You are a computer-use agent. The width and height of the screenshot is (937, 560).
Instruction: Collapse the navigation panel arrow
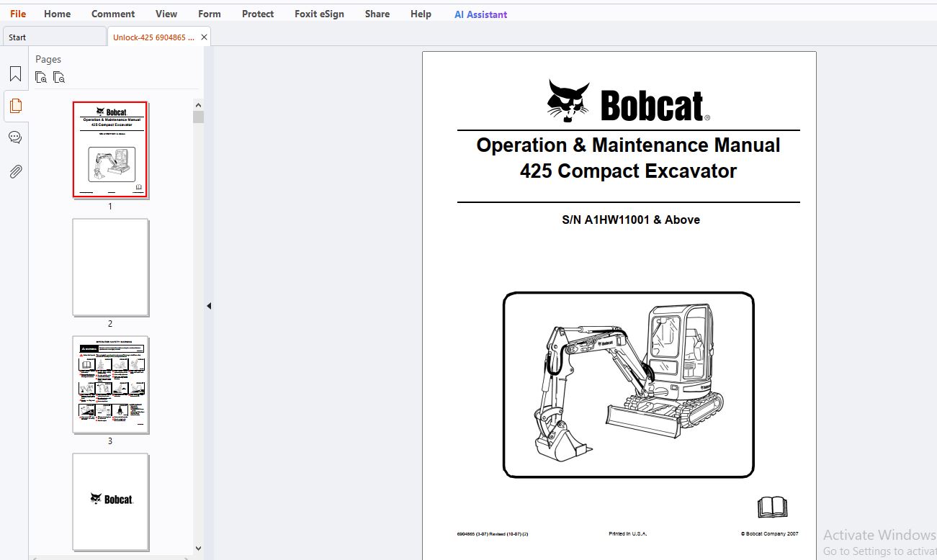tap(209, 306)
